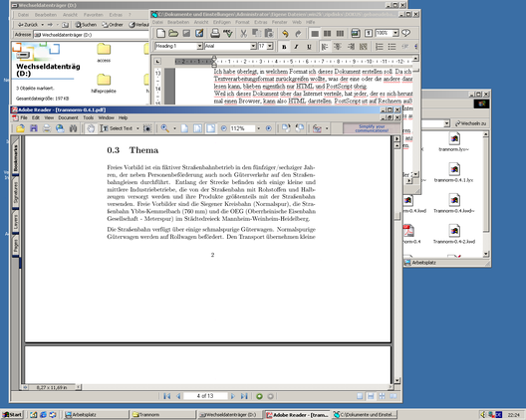Image resolution: width=526 pixels, height=420 pixels.
Task: Open a file in Adobe Reader toolbar
Action: [20, 128]
